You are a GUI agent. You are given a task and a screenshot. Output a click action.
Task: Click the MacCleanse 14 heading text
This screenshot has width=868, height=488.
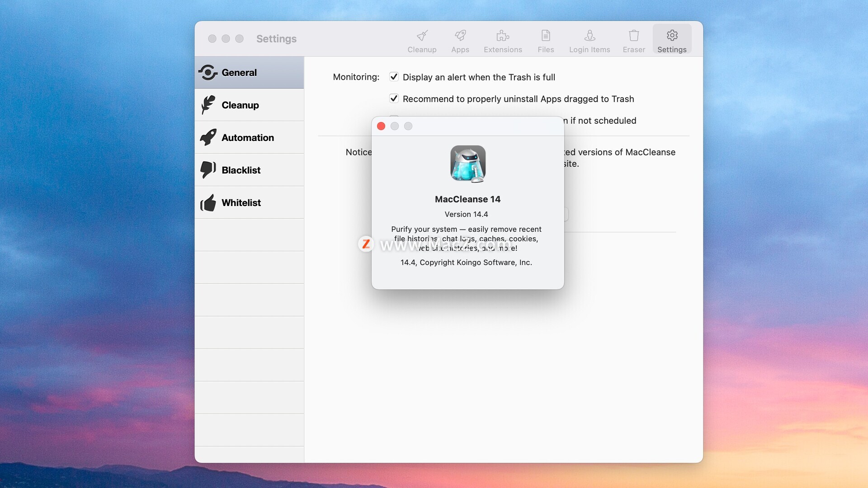[x=467, y=199]
